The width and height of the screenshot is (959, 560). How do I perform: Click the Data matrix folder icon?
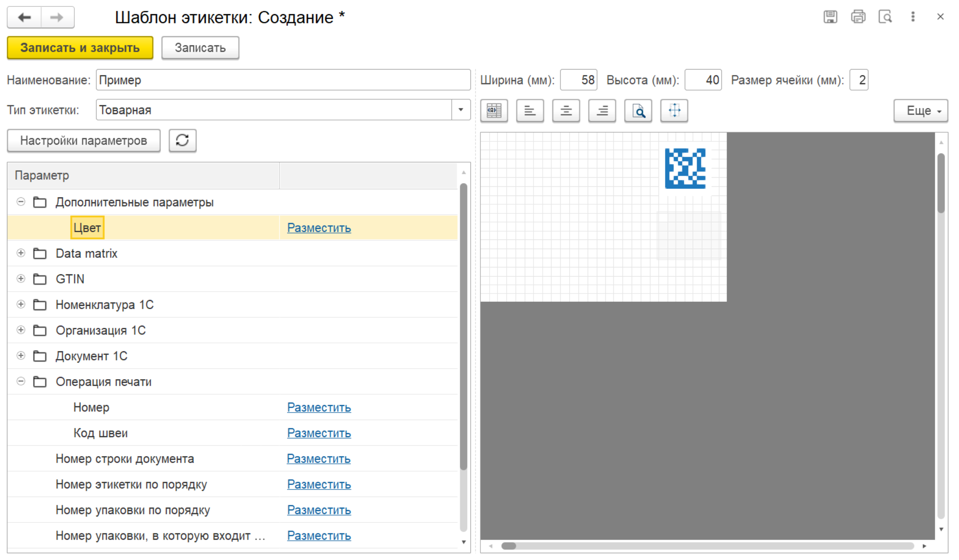click(x=40, y=253)
